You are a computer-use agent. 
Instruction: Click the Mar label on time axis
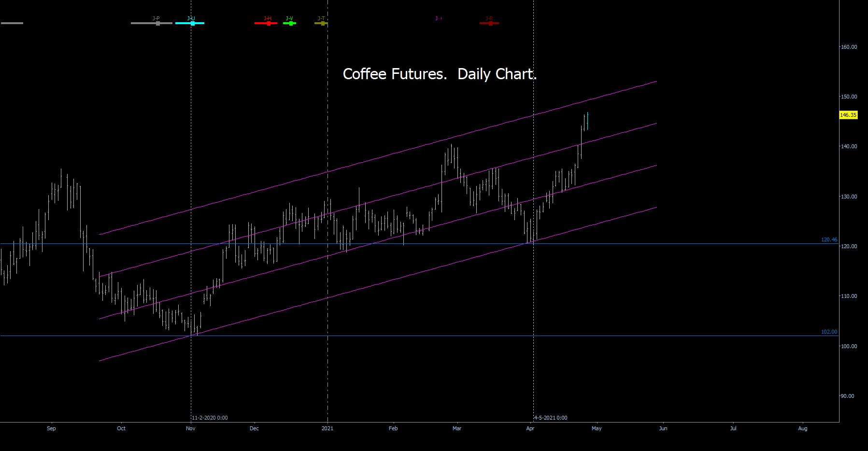pyautogui.click(x=457, y=428)
